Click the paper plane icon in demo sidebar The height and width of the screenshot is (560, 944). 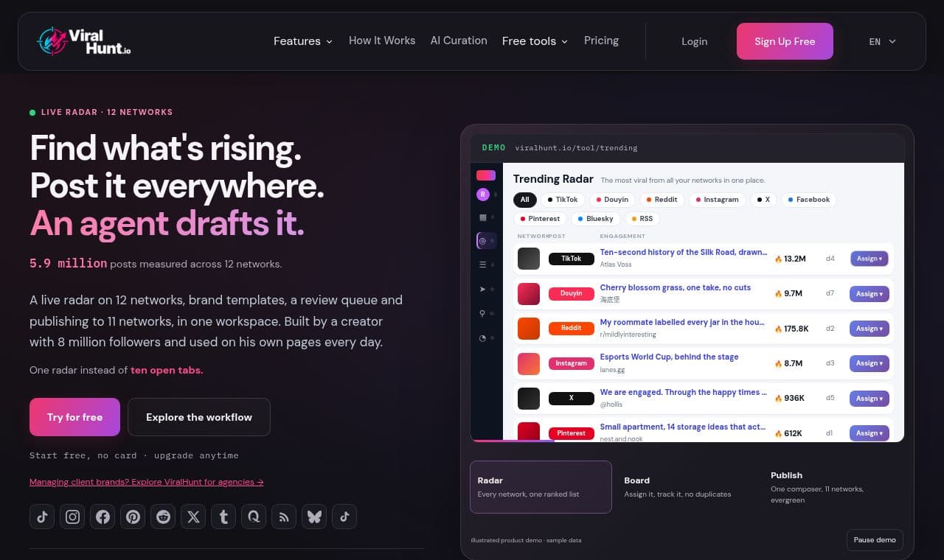(x=483, y=289)
